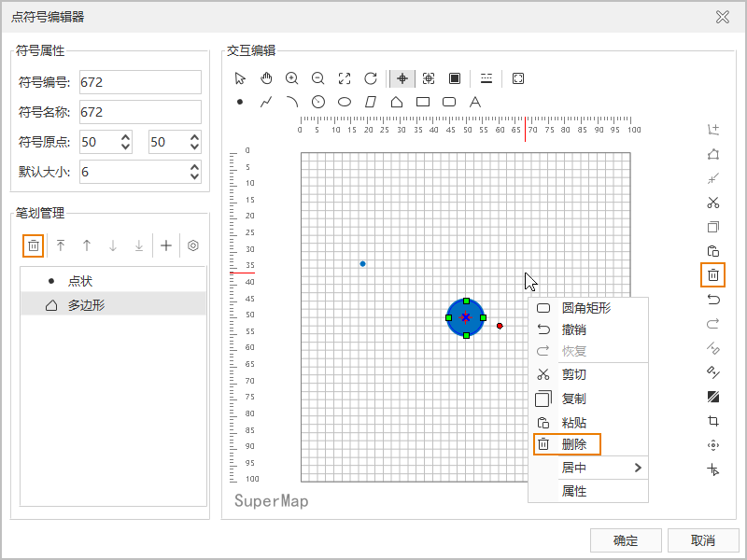Screen dimensions: 747x560
Task: Select the rectangle drawing tool
Action: [x=423, y=102]
